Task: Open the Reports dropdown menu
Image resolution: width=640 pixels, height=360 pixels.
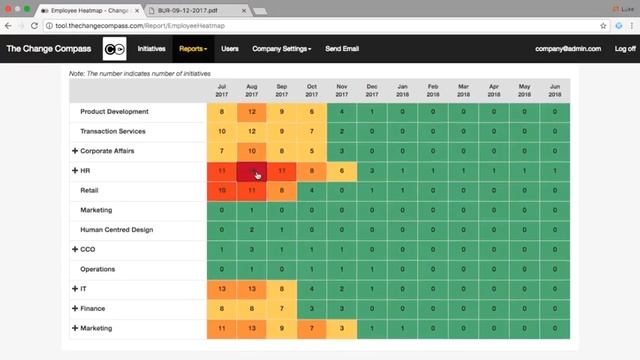Action: coord(193,49)
